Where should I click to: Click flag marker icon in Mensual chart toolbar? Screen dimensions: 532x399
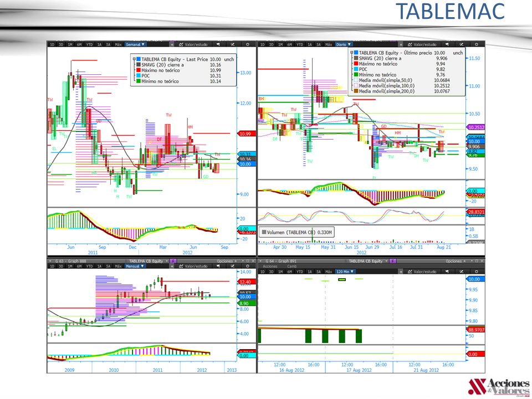coord(218,267)
